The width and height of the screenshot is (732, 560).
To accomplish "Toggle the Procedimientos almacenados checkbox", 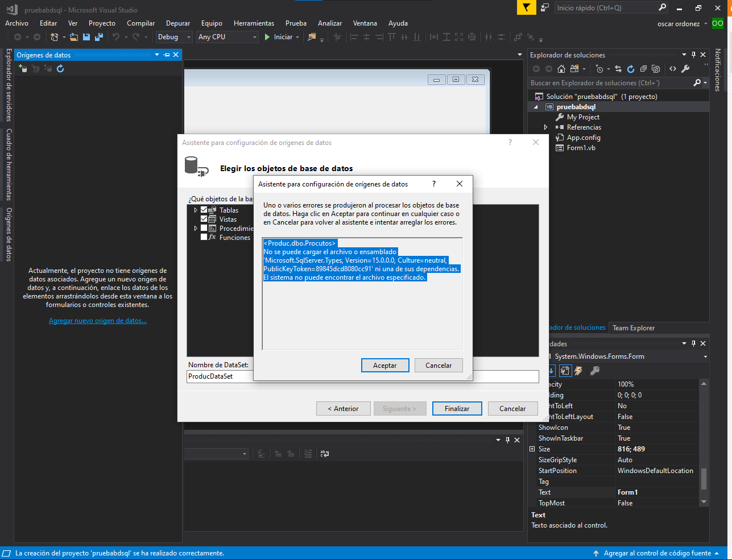I will click(204, 228).
